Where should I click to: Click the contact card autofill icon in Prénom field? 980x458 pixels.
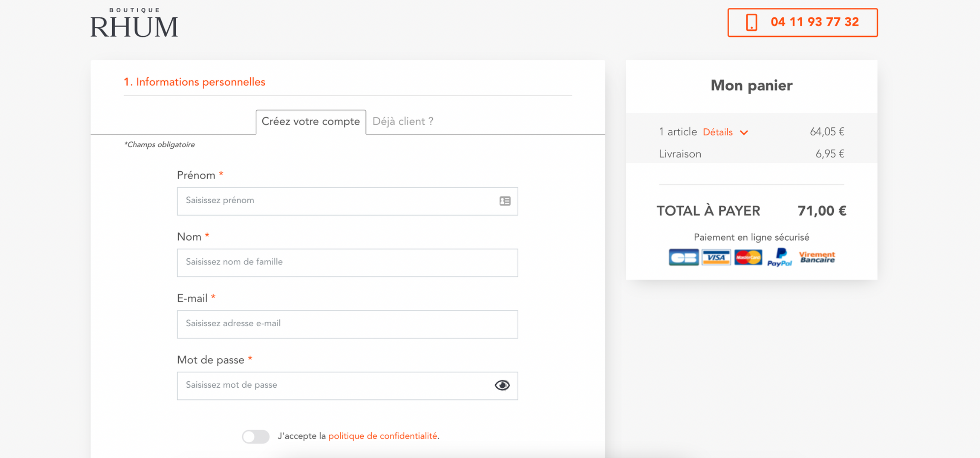505,201
